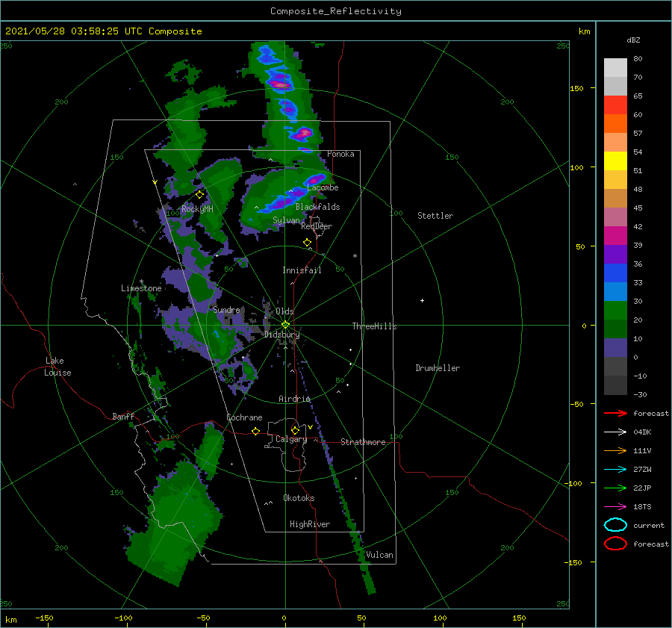Click the current legend label
This screenshot has width=672, height=628.
tap(649, 525)
